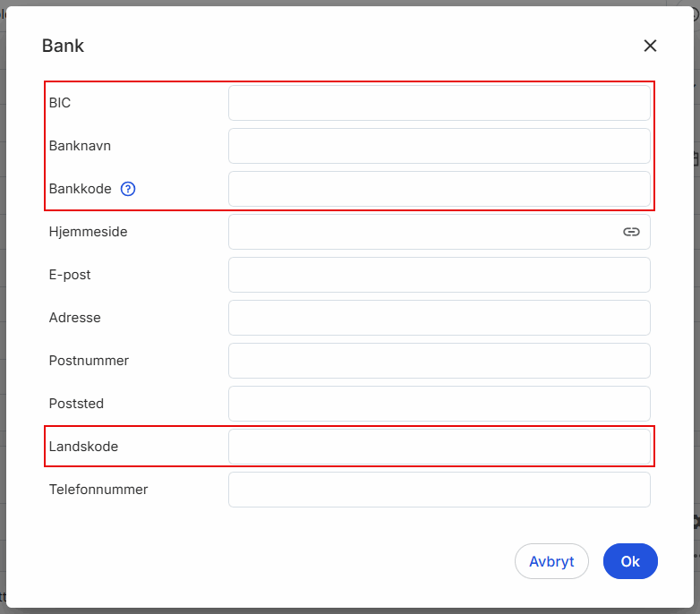Focus the Telefonnummer input field

pos(440,490)
